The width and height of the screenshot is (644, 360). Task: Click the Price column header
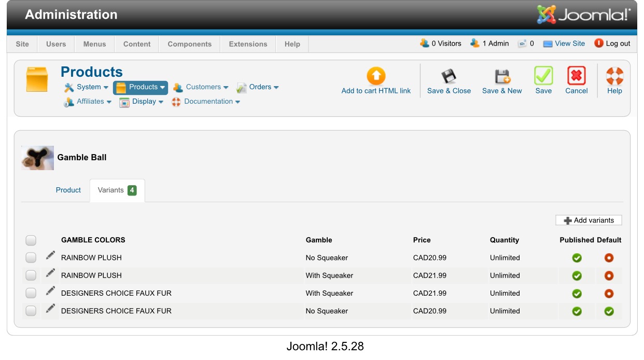[x=422, y=240]
